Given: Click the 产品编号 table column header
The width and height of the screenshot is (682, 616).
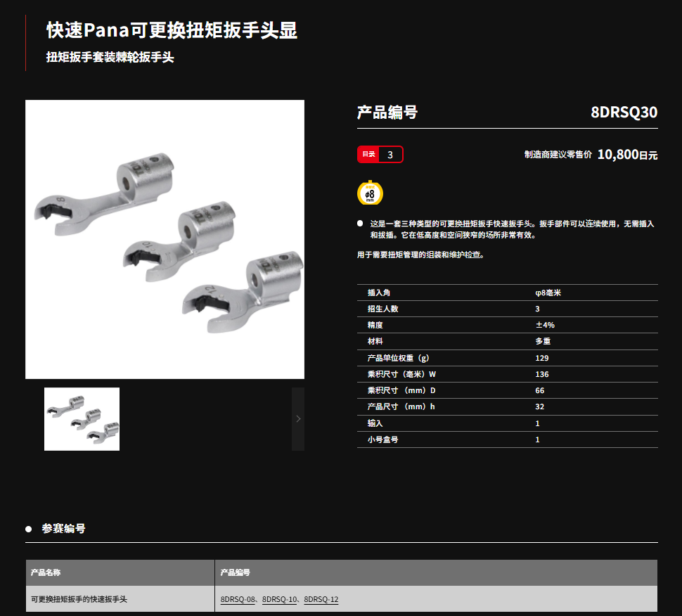Looking at the screenshot, I should pyautogui.click(x=235, y=572).
